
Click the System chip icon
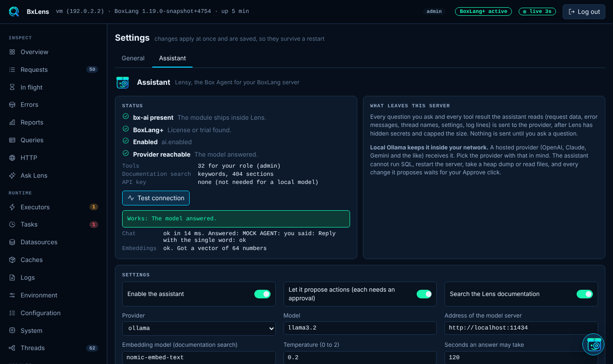coord(12,330)
